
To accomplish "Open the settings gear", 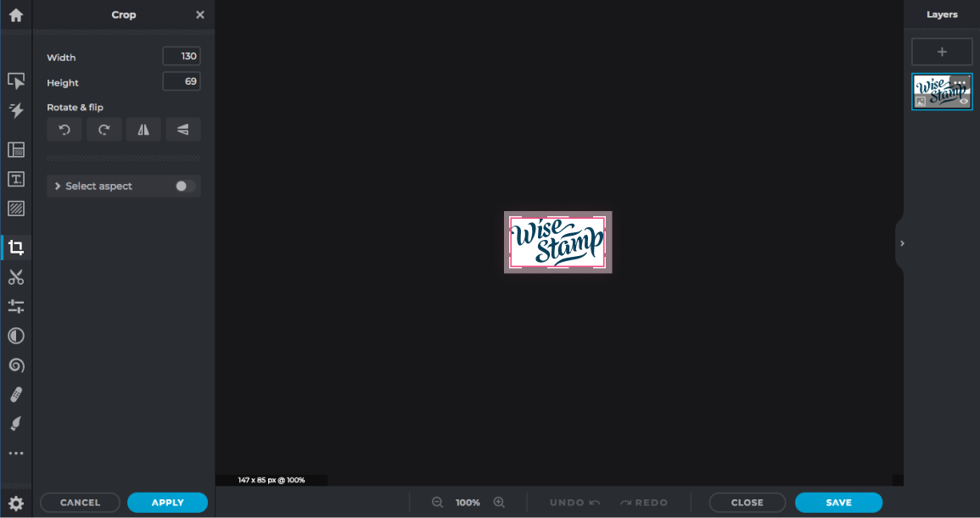I will pos(15,503).
